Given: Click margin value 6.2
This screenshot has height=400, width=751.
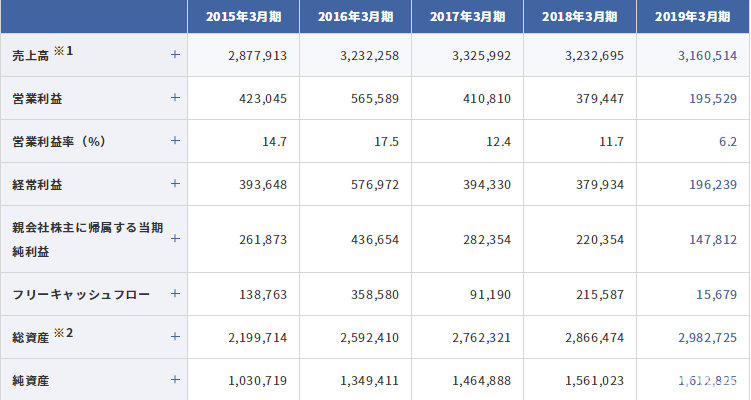Looking at the screenshot, I should 728,142.
